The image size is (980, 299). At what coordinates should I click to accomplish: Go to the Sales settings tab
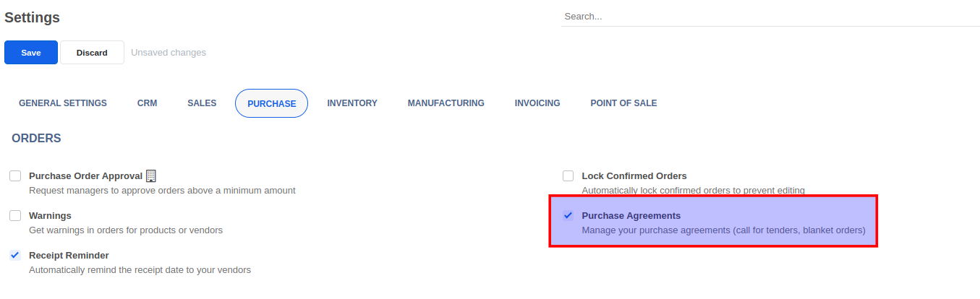(202, 103)
